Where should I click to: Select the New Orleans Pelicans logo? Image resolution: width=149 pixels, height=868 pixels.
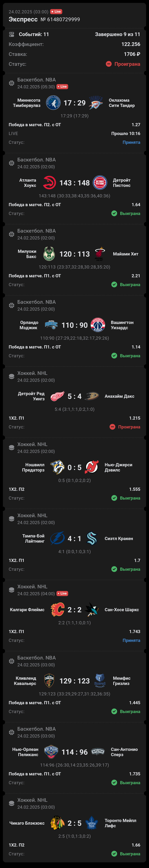(51, 752)
